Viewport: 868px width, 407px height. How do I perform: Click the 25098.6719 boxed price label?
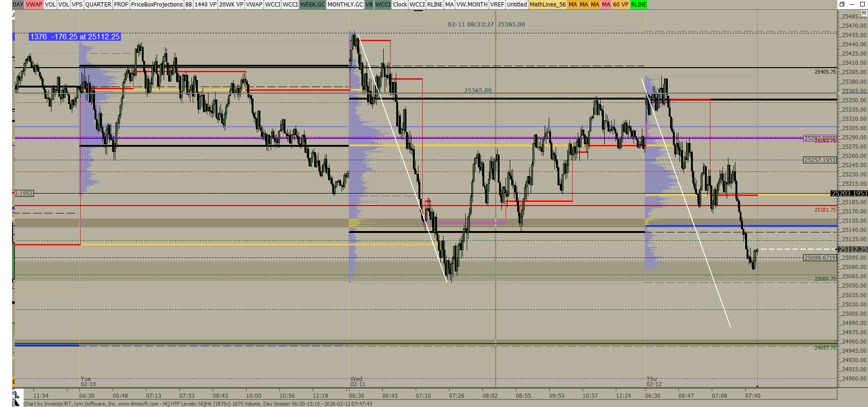click(820, 258)
